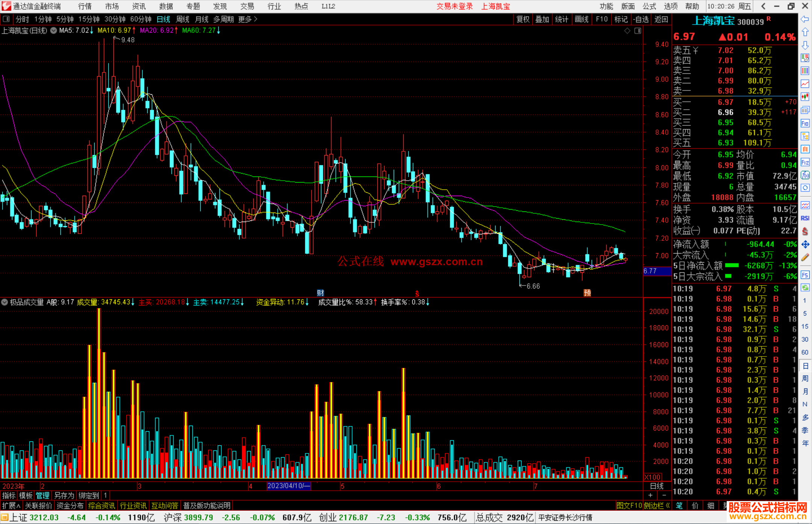Click the FS icon in the sidebar
Viewport: 812px width, 524px height.
click(805, 275)
